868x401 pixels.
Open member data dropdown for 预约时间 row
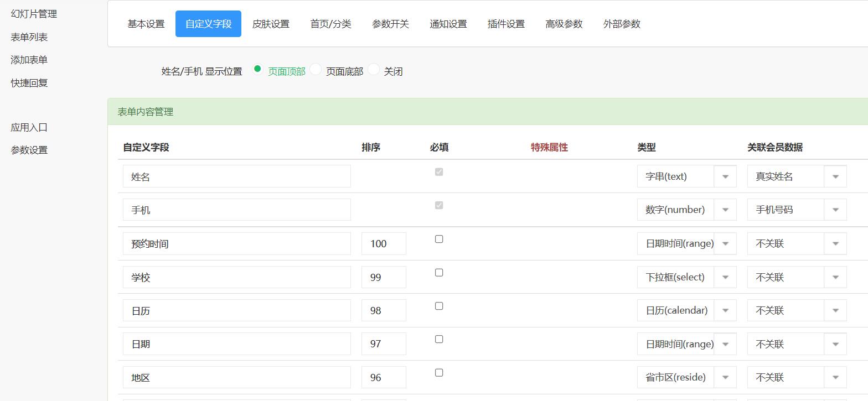pos(797,243)
